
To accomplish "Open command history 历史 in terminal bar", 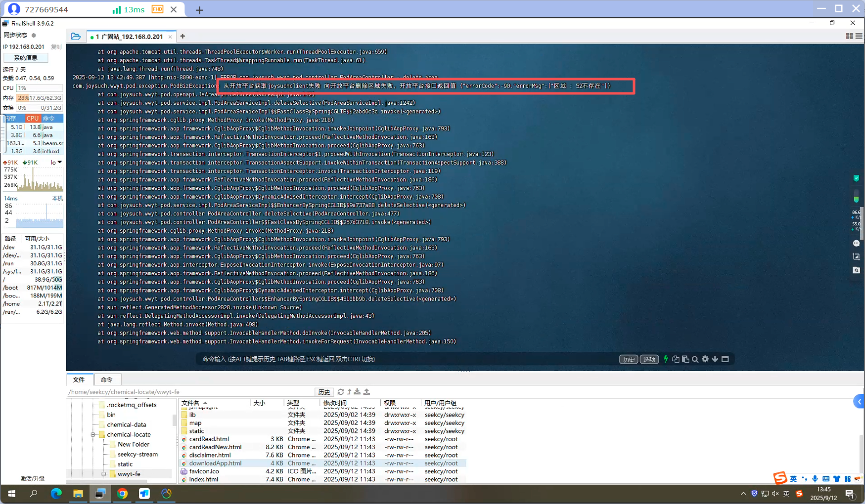I will point(629,359).
